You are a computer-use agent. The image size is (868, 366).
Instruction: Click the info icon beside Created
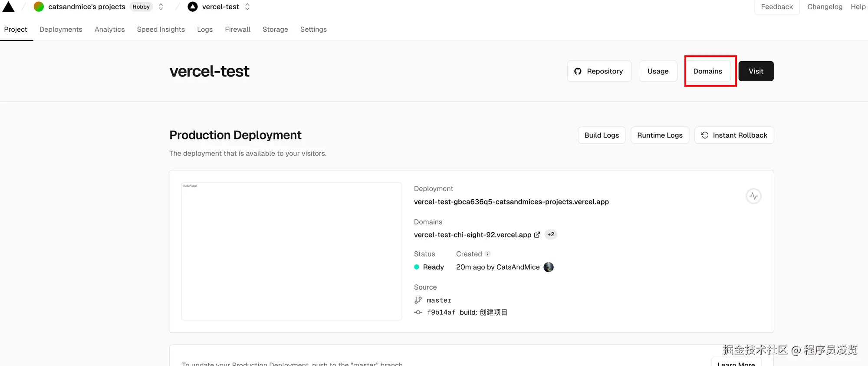tap(487, 254)
